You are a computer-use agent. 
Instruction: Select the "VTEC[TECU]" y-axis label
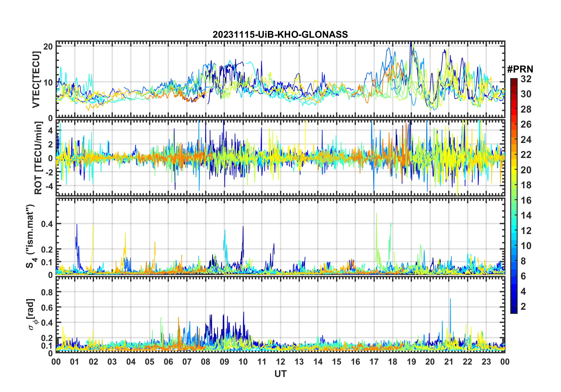tap(36, 80)
